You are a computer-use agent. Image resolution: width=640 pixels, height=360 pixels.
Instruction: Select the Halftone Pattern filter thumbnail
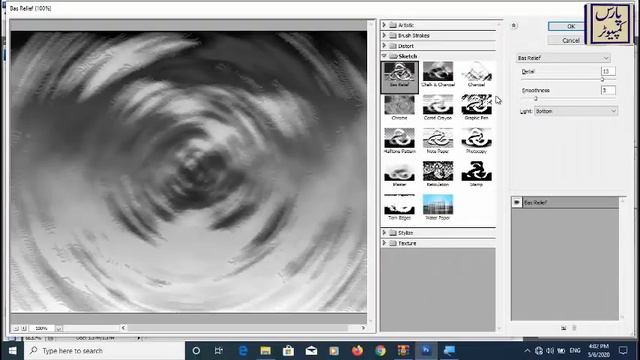point(399,141)
